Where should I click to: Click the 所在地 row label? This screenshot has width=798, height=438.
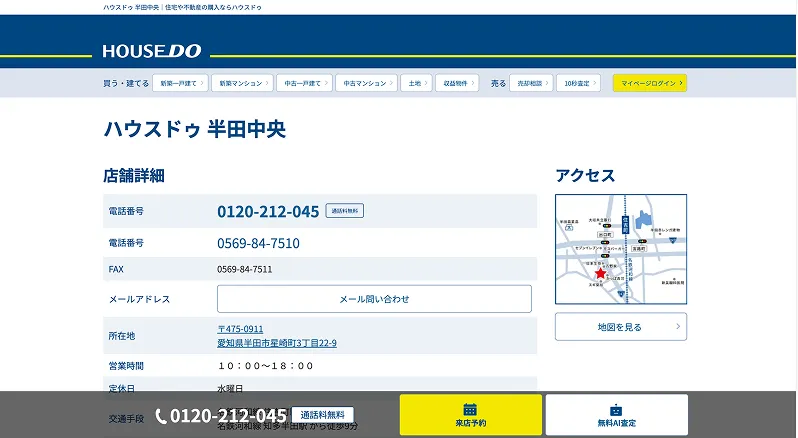click(122, 336)
